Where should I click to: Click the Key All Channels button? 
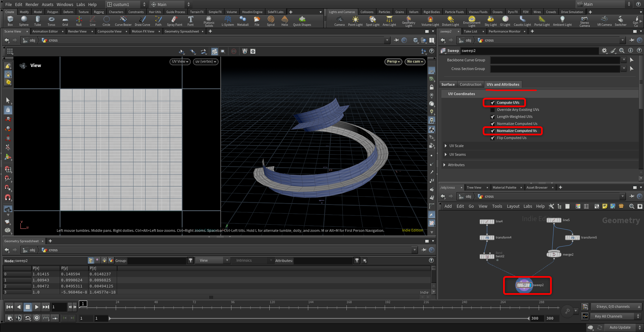tap(608, 316)
